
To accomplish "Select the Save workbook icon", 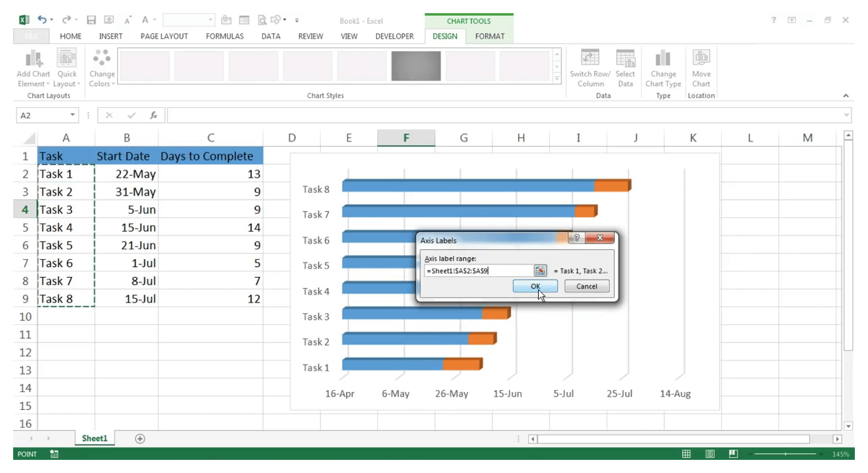I will click(91, 20).
